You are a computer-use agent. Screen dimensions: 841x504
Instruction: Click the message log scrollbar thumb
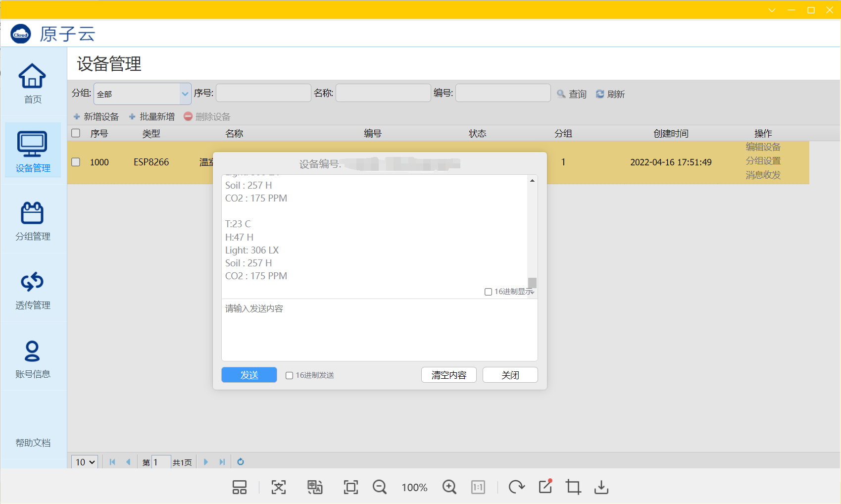pyautogui.click(x=532, y=283)
